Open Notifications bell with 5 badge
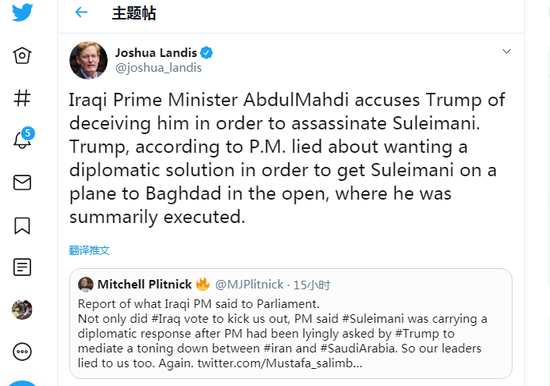550x386 pixels. (x=23, y=139)
